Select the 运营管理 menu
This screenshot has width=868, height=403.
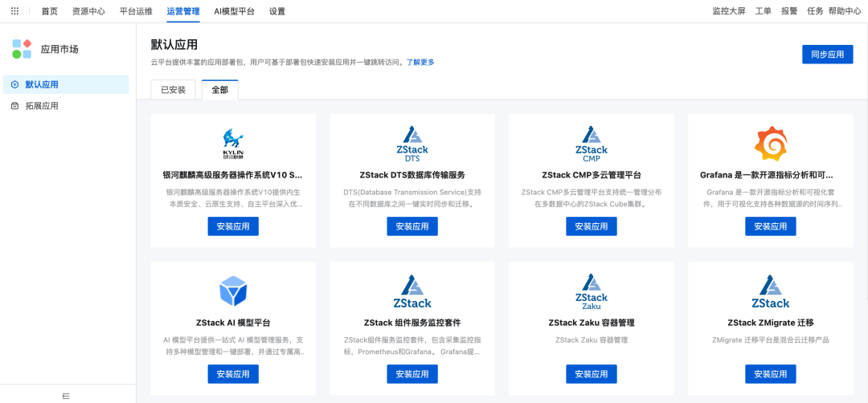coord(183,11)
